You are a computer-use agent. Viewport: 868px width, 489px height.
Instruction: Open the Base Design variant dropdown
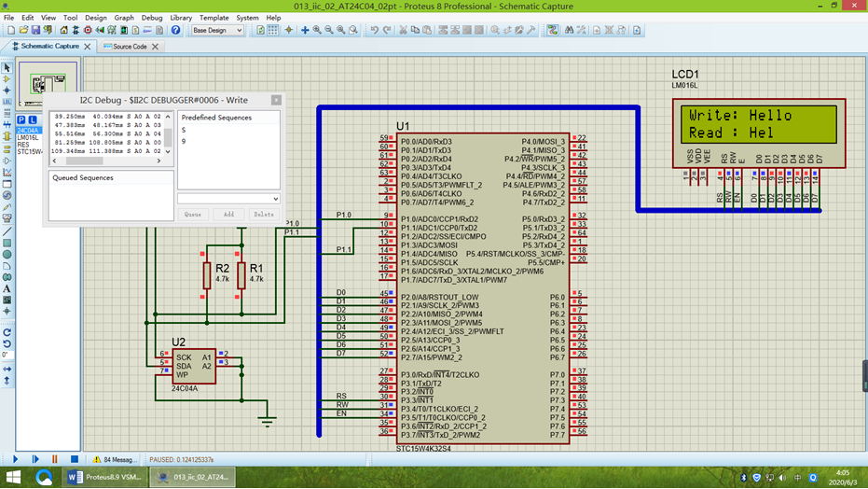coord(217,31)
